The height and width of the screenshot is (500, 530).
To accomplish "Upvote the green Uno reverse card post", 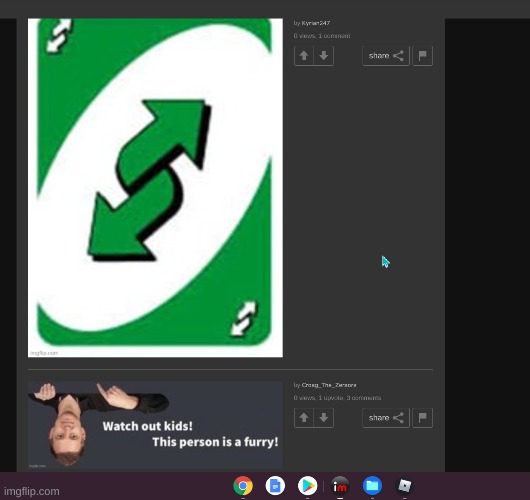I will pyautogui.click(x=304, y=56).
